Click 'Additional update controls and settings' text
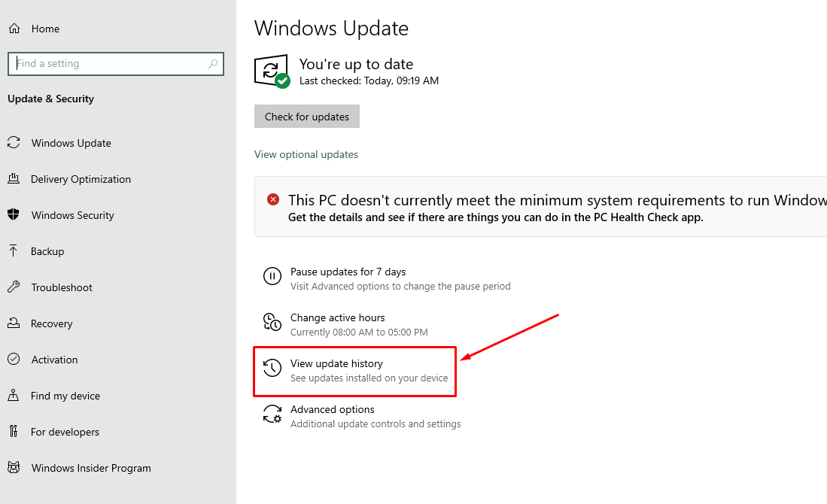Image resolution: width=827 pixels, height=504 pixels. pyautogui.click(x=375, y=424)
